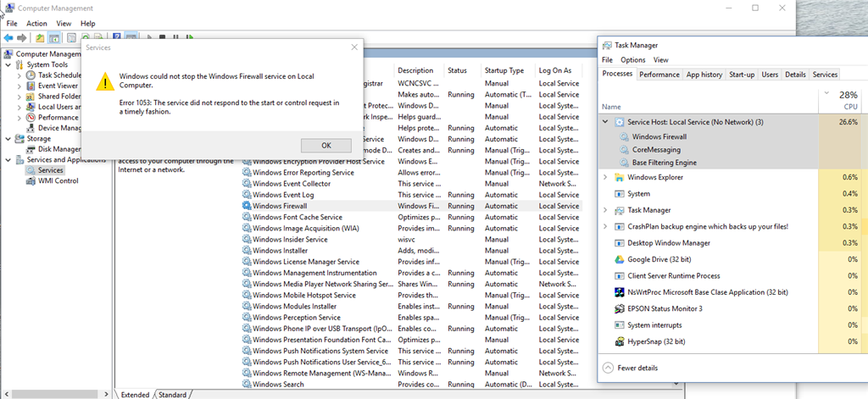Click the Up one level folder icon

pos(40,37)
